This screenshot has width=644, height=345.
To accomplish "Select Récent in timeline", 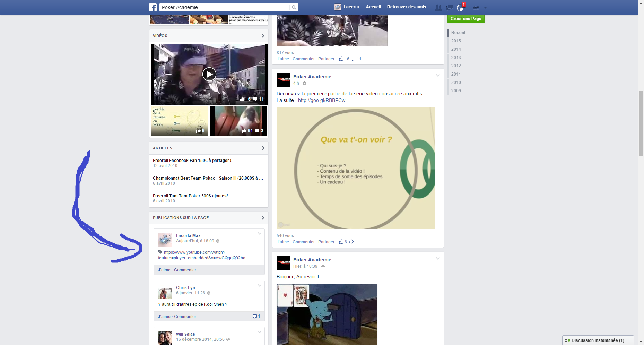I will [x=458, y=33].
